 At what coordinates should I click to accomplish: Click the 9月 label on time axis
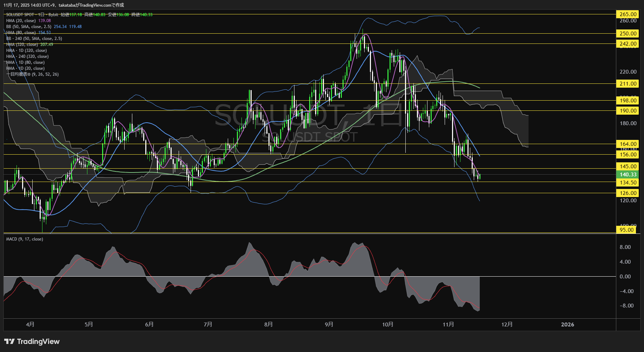329,324
